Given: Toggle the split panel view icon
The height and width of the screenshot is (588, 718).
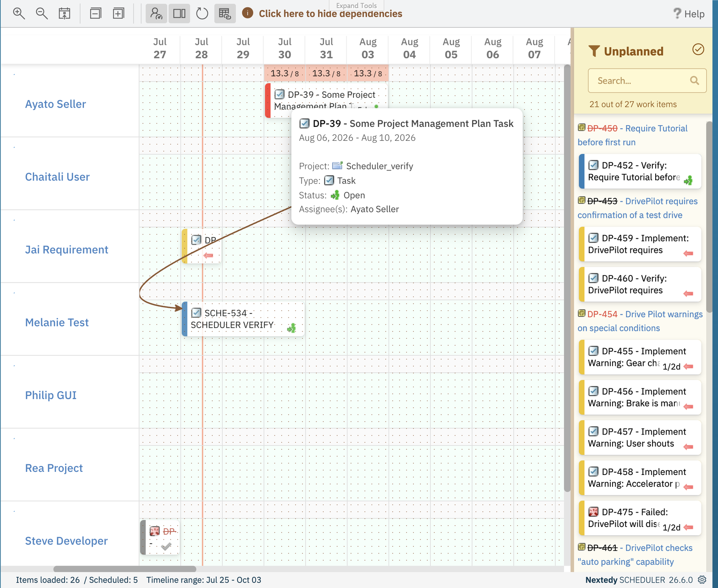Looking at the screenshot, I should [x=179, y=13].
